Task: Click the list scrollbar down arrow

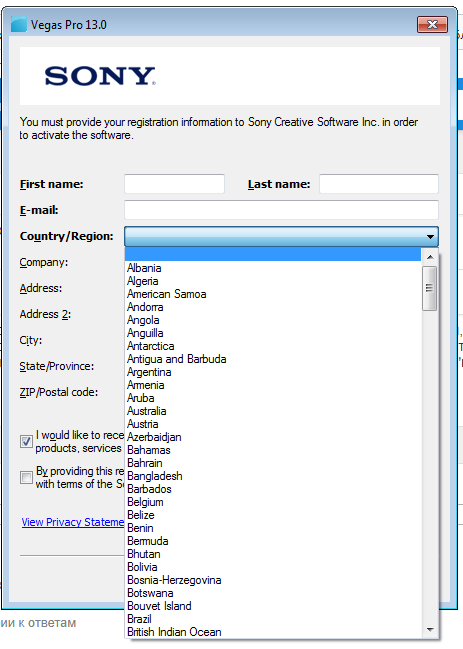Action: [x=430, y=630]
